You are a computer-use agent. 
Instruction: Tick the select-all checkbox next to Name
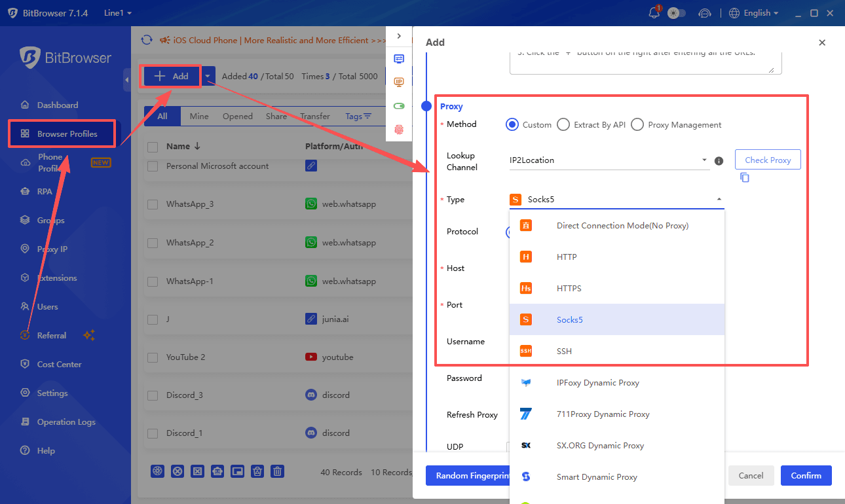(153, 147)
